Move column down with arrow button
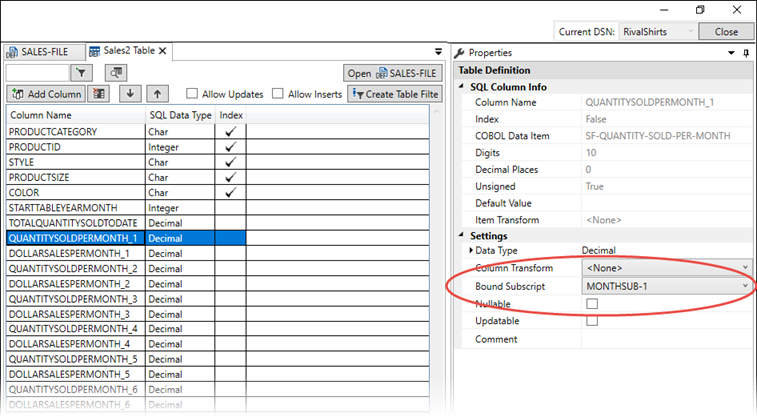The image size is (757, 417). (129, 94)
